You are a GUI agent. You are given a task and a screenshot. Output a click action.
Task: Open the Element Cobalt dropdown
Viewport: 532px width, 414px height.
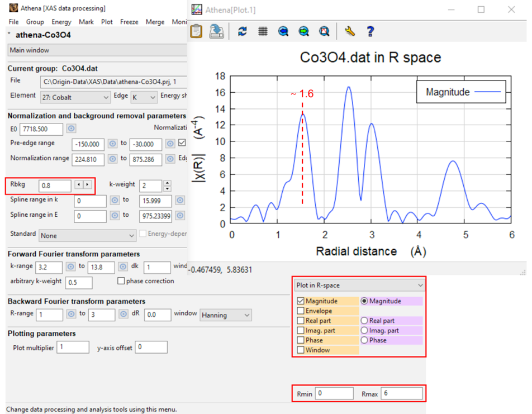pos(75,97)
